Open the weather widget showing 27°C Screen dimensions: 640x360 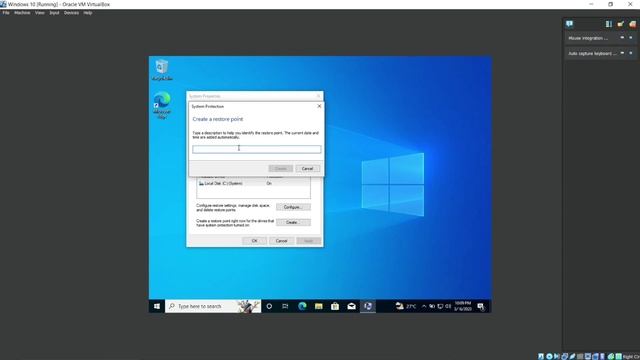[x=406, y=306]
